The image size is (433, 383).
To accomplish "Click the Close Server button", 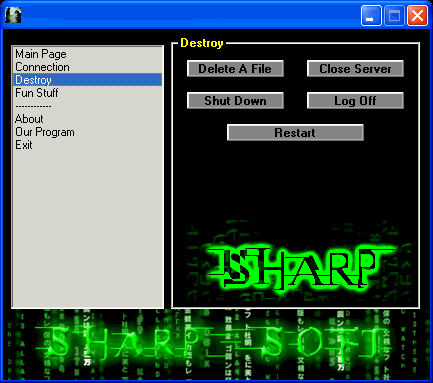I will (x=355, y=69).
